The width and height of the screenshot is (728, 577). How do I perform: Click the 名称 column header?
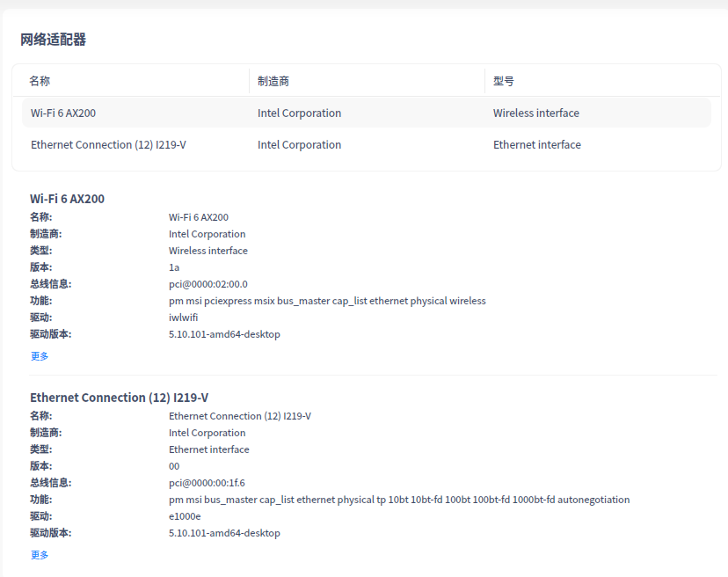click(40, 81)
